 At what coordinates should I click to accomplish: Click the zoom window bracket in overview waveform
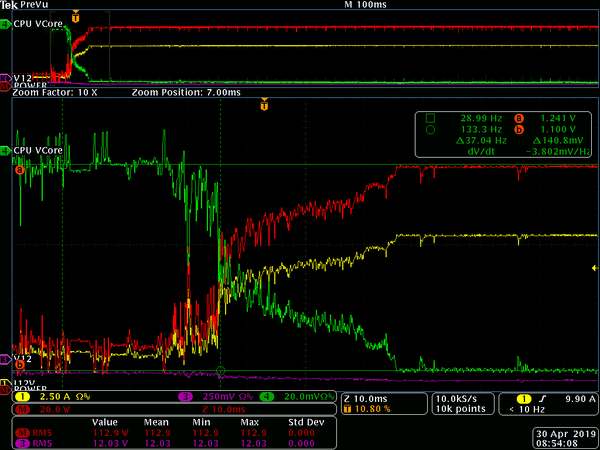tap(80, 47)
